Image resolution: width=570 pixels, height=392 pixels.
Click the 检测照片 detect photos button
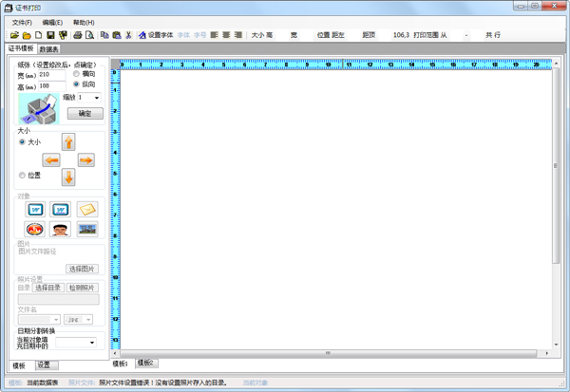tap(82, 288)
